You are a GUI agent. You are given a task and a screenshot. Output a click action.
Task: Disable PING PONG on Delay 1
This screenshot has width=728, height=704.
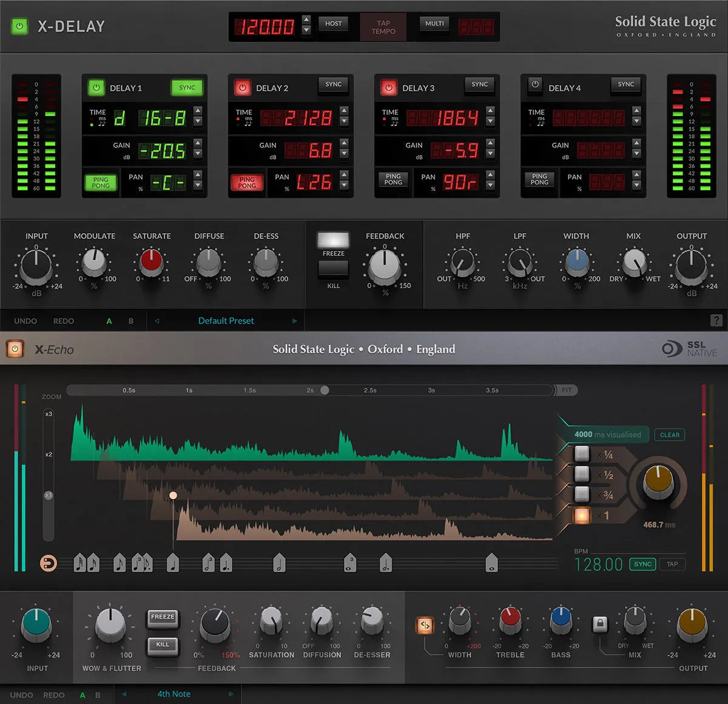tap(101, 183)
